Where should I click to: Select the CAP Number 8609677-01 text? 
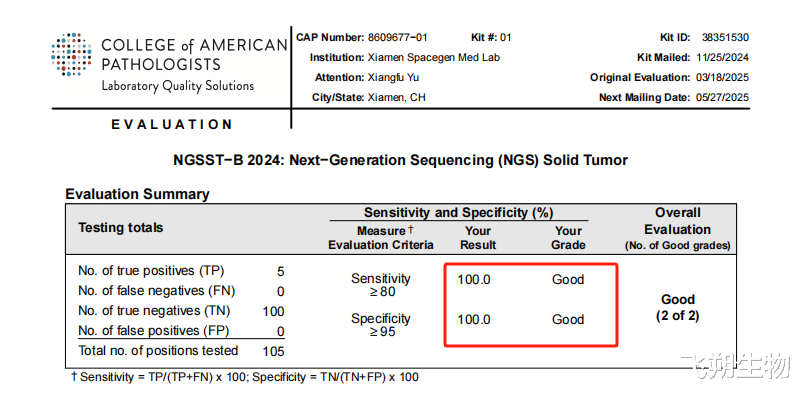(397, 38)
